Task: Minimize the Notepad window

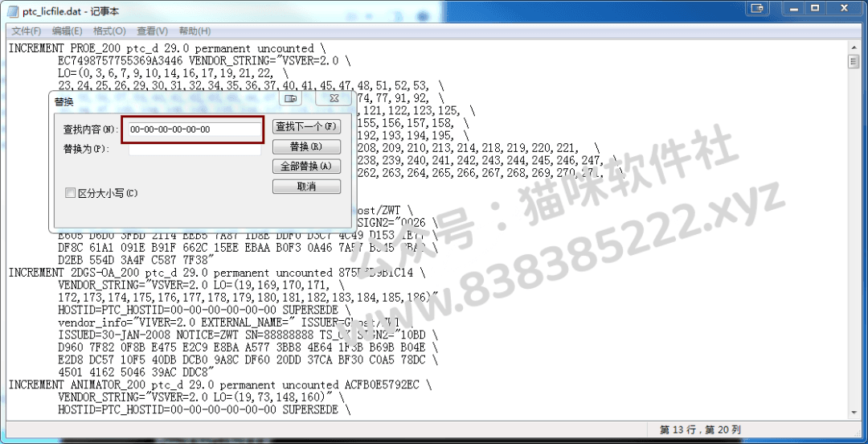Action: [x=794, y=8]
